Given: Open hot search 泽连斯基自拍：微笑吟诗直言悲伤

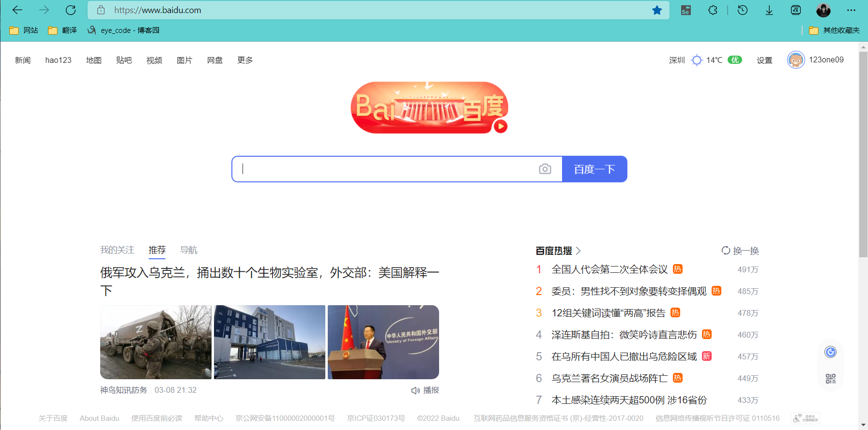Looking at the screenshot, I should [624, 335].
